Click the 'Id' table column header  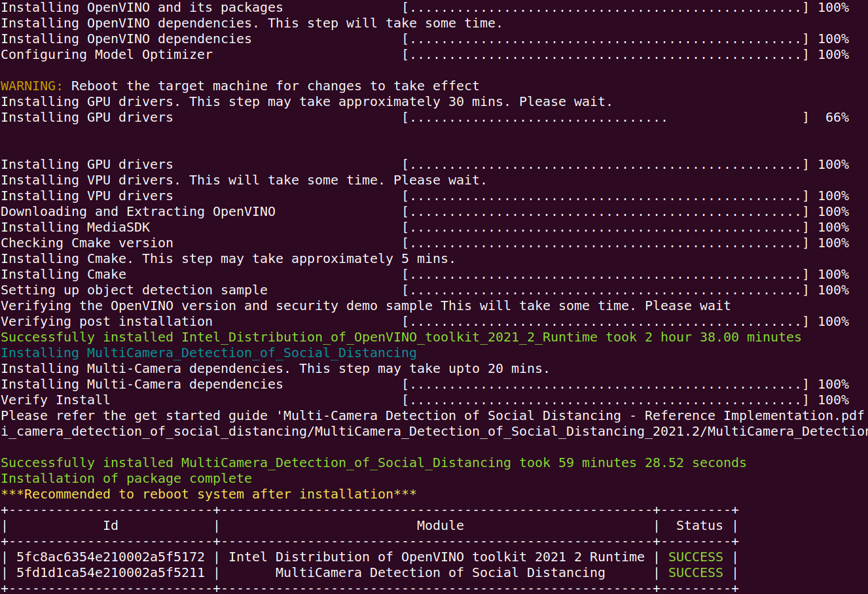tap(111, 526)
